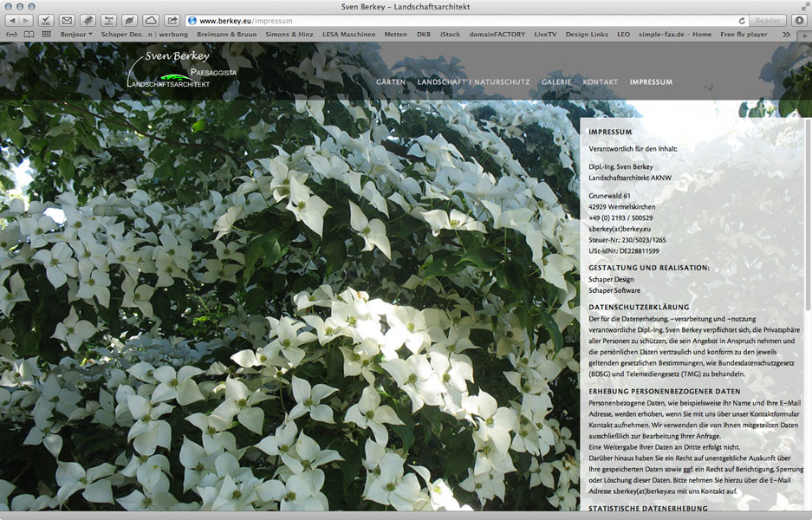812x520 pixels.
Task: Select the IMPRESSUM navigation item
Action: pos(651,81)
